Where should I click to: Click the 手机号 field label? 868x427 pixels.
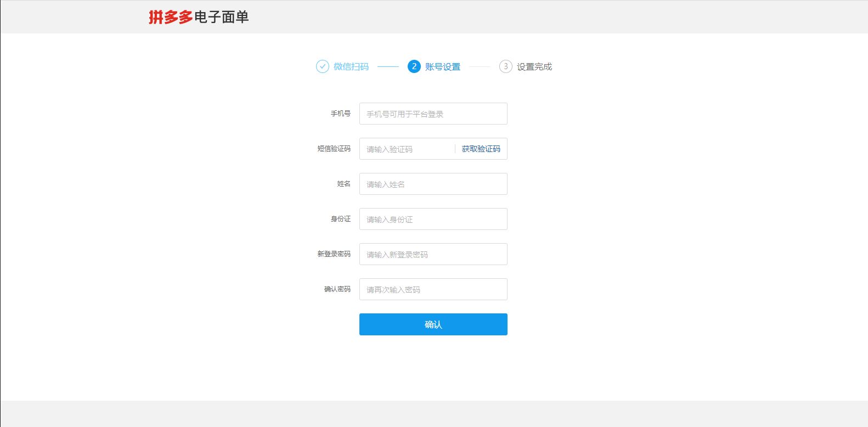pyautogui.click(x=340, y=114)
